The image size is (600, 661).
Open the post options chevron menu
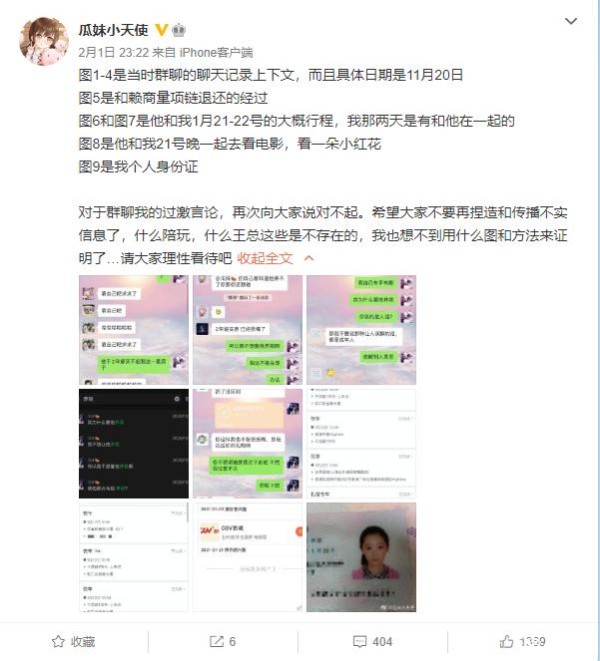coord(570,21)
